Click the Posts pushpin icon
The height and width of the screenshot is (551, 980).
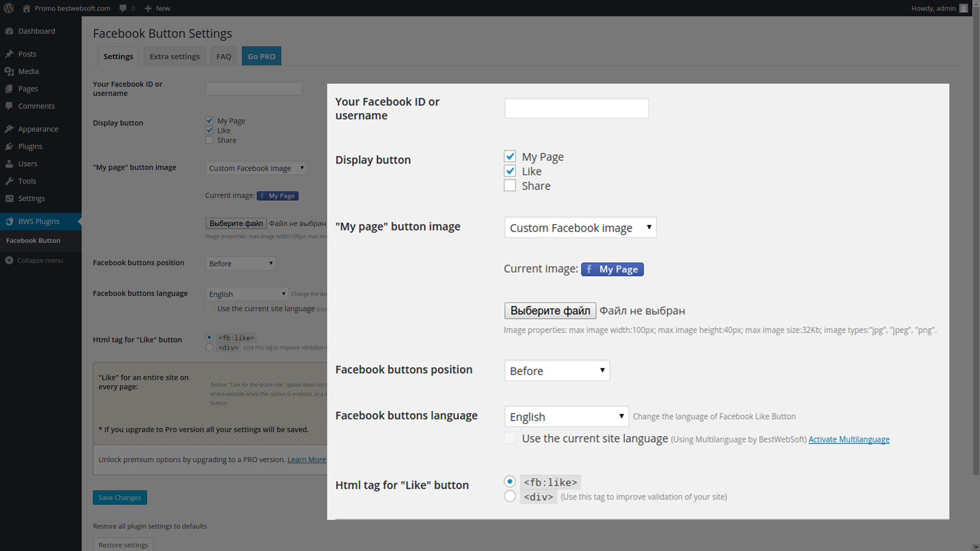pos(9,54)
